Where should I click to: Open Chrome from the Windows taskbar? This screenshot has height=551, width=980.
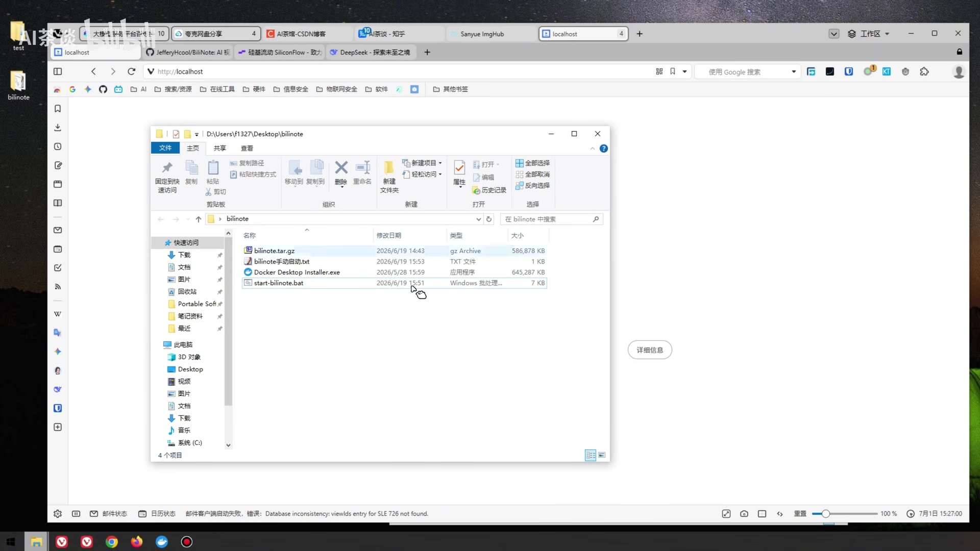point(112,542)
